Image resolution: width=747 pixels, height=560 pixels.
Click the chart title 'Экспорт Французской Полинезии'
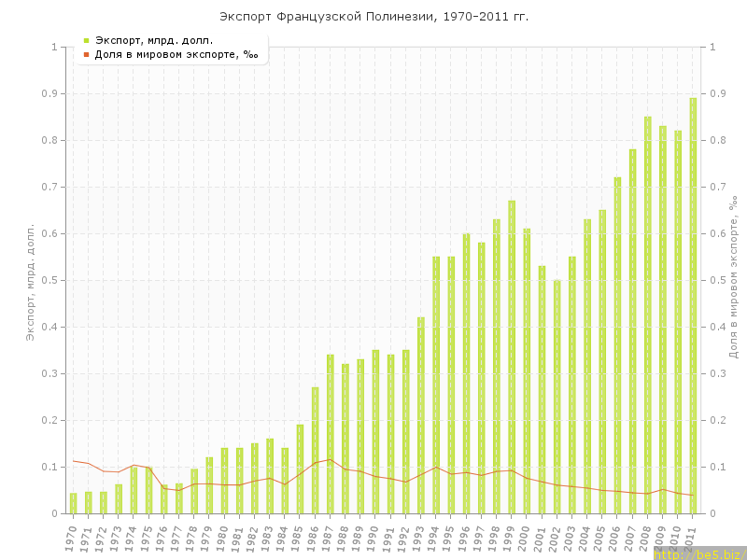tap(373, 17)
